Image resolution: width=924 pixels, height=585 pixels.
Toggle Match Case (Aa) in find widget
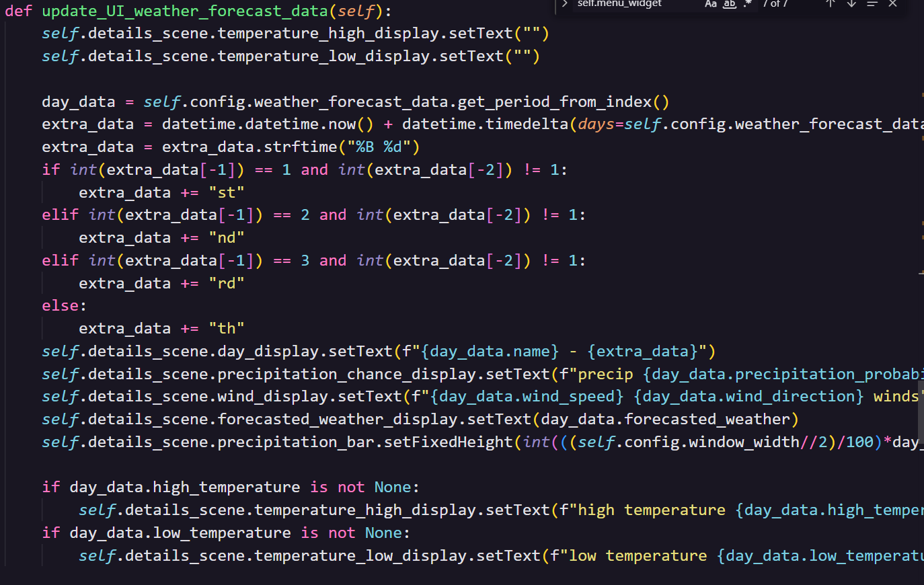[711, 4]
